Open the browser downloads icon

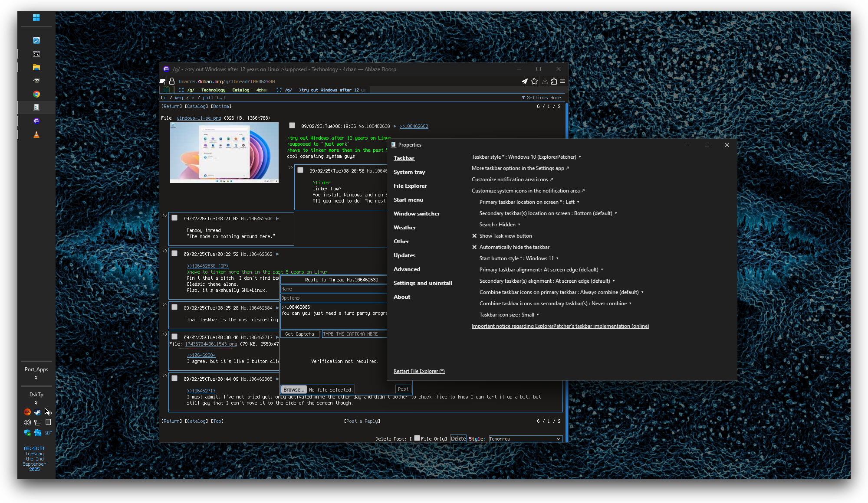click(x=545, y=81)
